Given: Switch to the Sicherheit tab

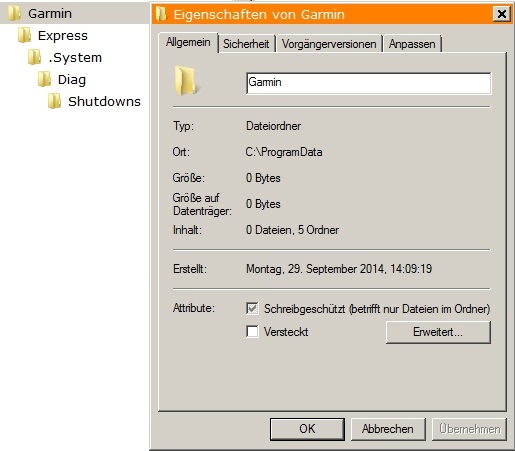Looking at the screenshot, I should pyautogui.click(x=246, y=44).
